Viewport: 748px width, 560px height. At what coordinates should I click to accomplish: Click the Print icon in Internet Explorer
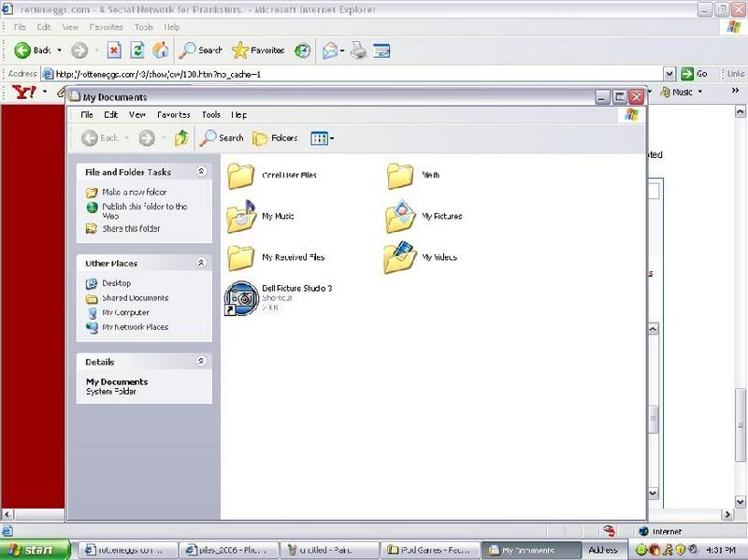[358, 50]
